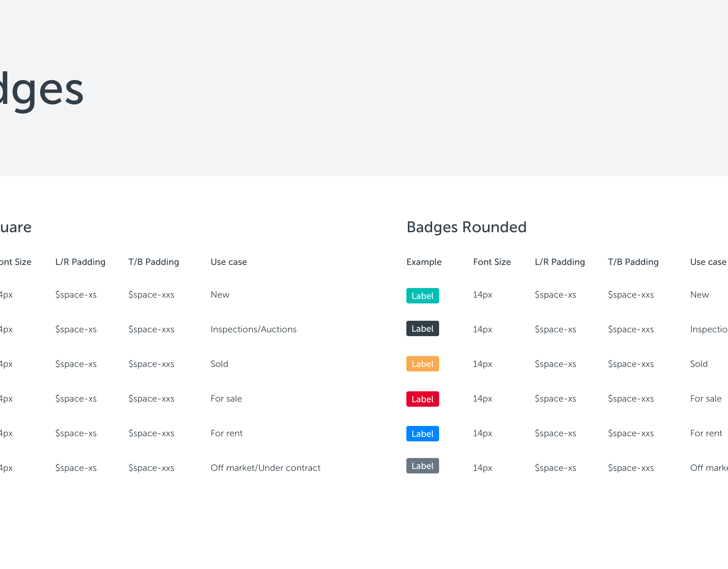Select $space-xxs in left table For rent row
The image size is (728, 569).
pyautogui.click(x=151, y=433)
